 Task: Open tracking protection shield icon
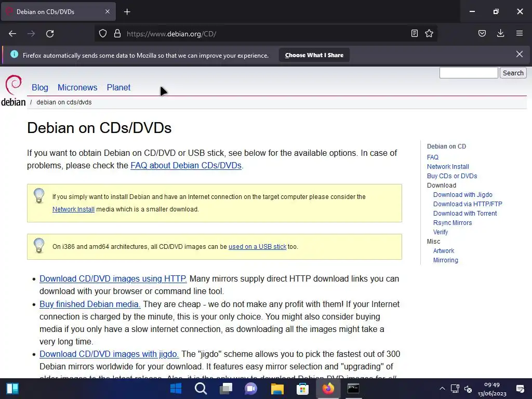point(103,34)
